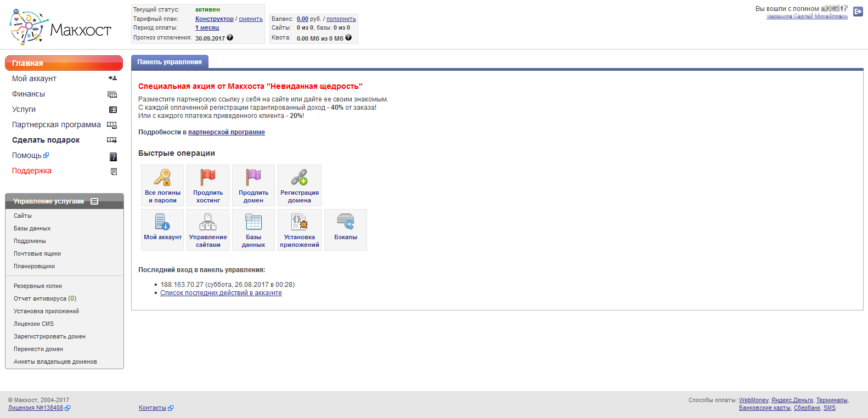868x418 pixels.
Task: Open Поддомены in services sidebar
Action: (30, 241)
